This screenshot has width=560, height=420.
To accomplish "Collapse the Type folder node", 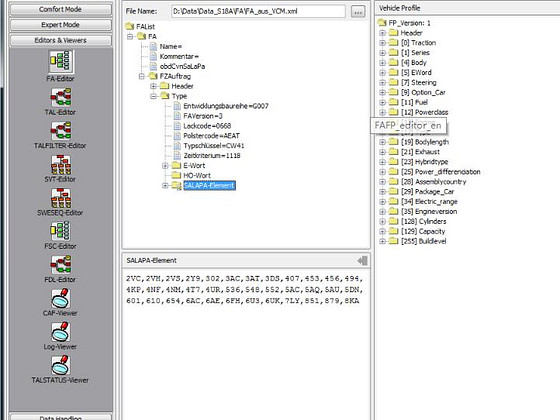I will (x=153, y=96).
